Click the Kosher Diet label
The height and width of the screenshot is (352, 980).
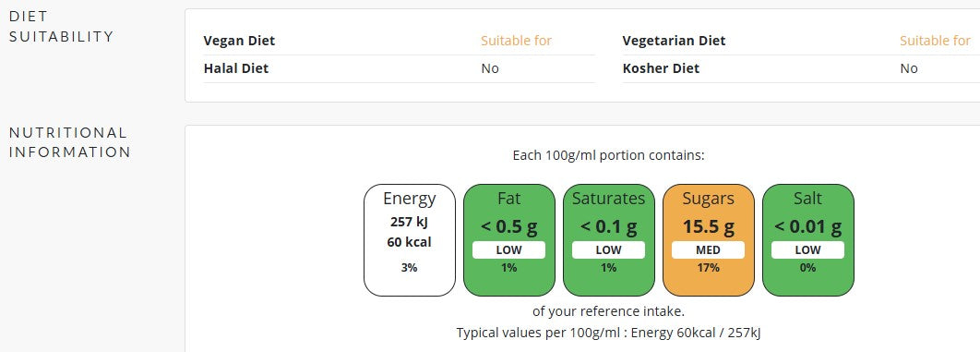click(x=662, y=68)
